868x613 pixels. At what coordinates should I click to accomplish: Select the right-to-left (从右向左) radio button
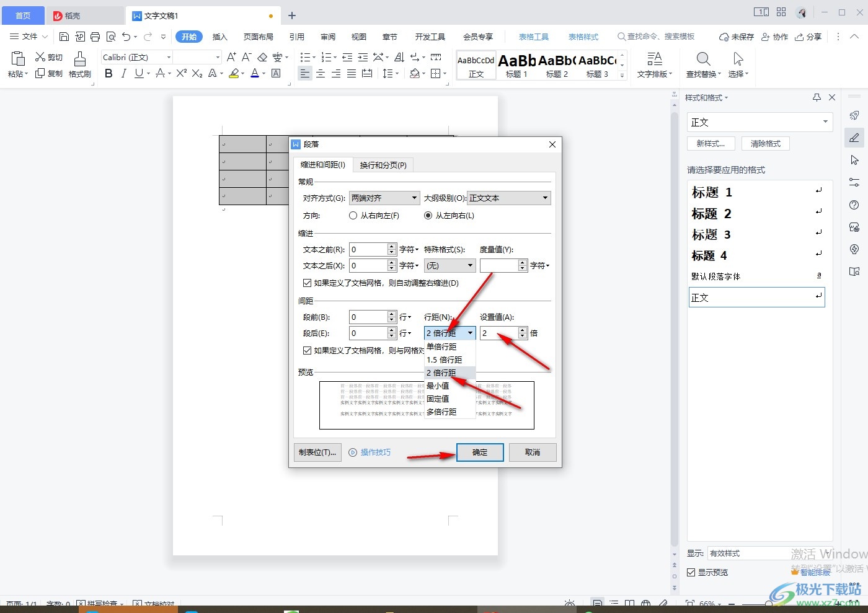coord(353,216)
